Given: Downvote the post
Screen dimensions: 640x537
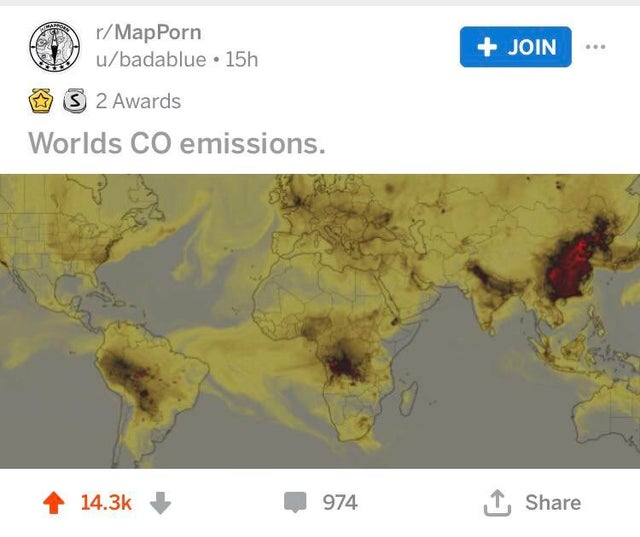Looking at the screenshot, I should coord(160,503).
